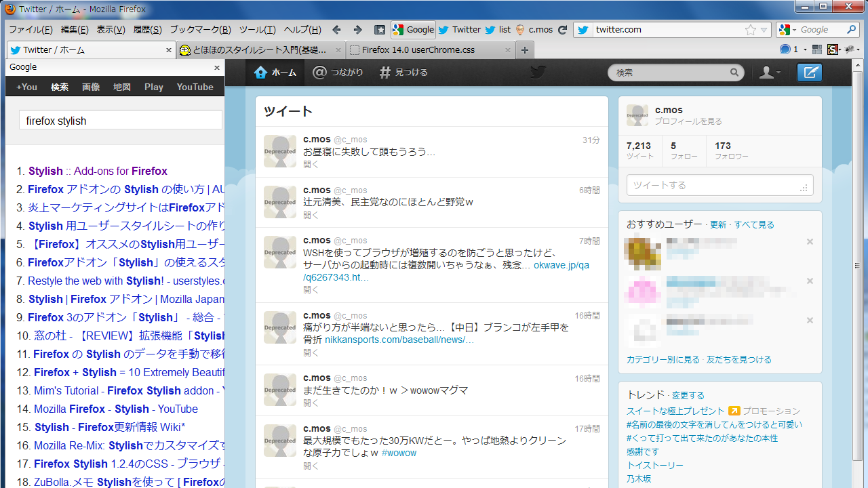Open the account person-icon dropdown in Twitter header
868x488 pixels.
pos(769,73)
